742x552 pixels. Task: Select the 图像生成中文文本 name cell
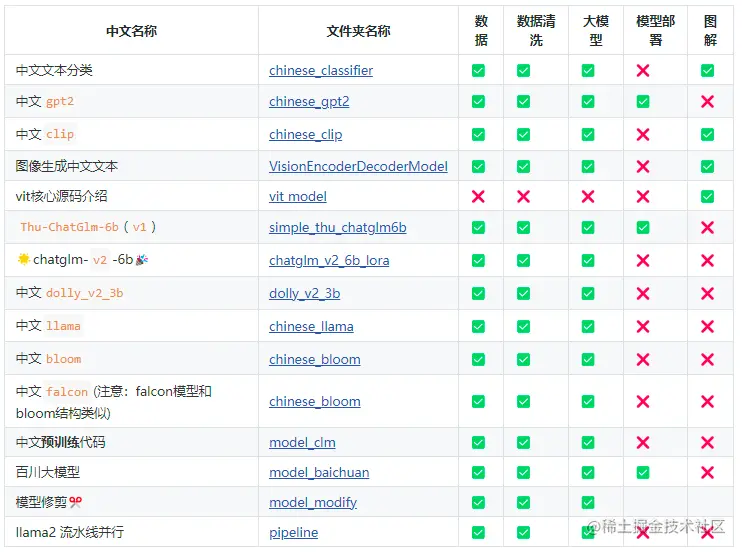[132, 166]
